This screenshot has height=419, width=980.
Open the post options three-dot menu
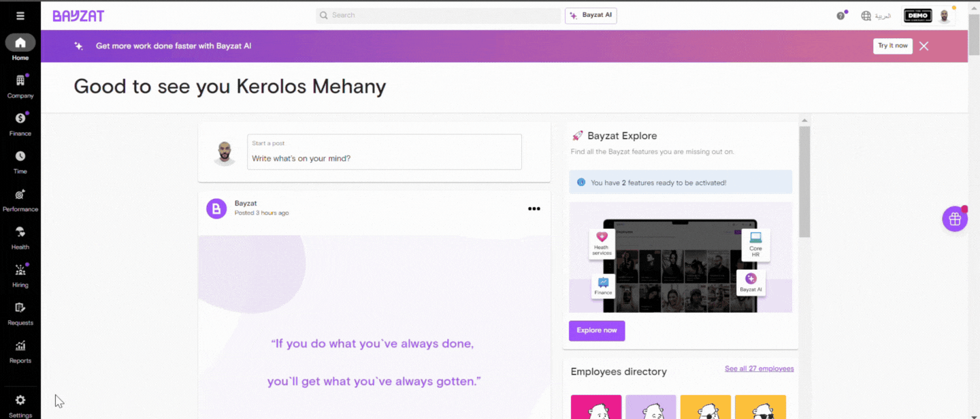click(x=534, y=208)
